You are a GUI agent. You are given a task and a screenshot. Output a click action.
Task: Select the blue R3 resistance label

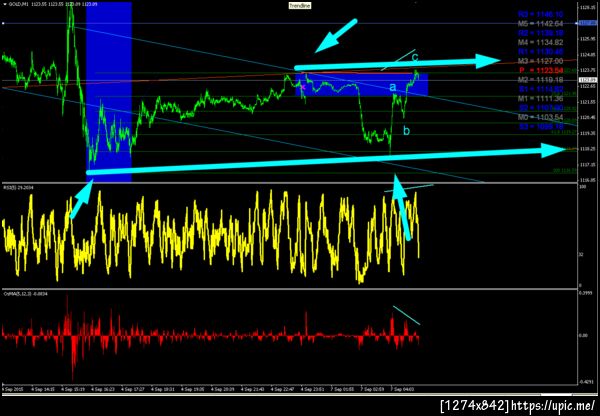[x=540, y=14]
